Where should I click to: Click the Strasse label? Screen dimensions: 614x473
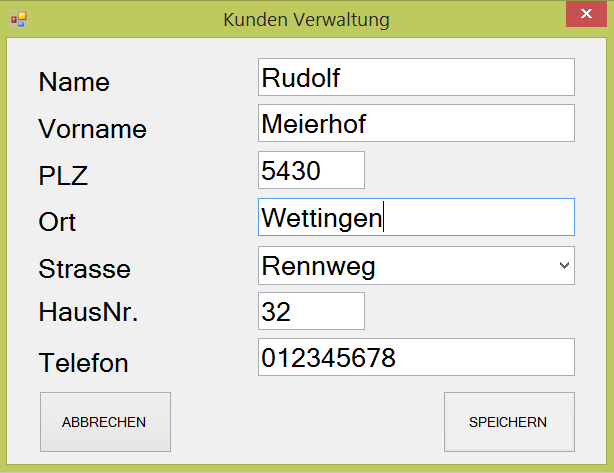(x=84, y=269)
